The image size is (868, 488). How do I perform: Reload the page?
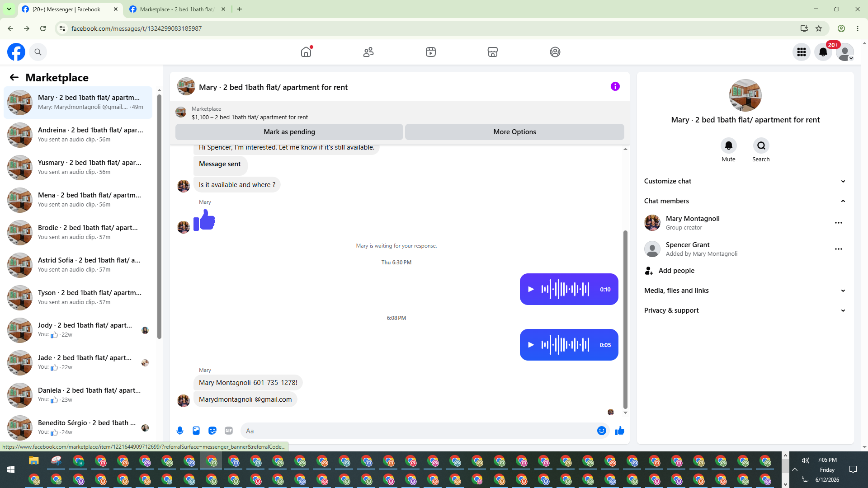(43, 28)
